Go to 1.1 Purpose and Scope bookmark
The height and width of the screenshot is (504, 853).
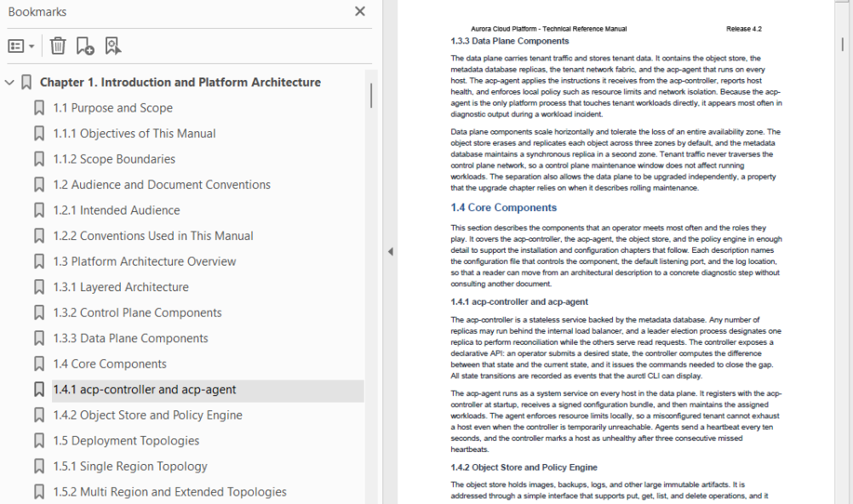(112, 108)
